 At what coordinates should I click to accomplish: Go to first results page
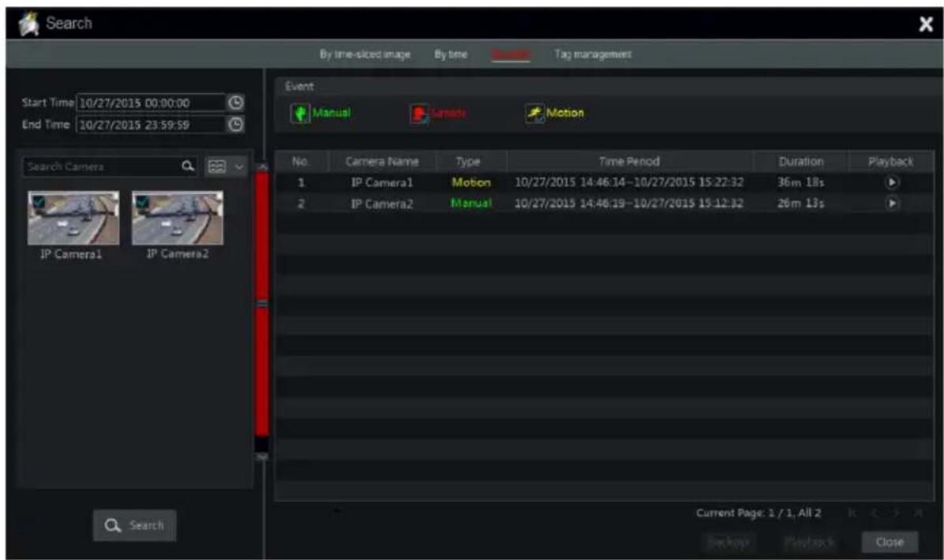(x=852, y=513)
